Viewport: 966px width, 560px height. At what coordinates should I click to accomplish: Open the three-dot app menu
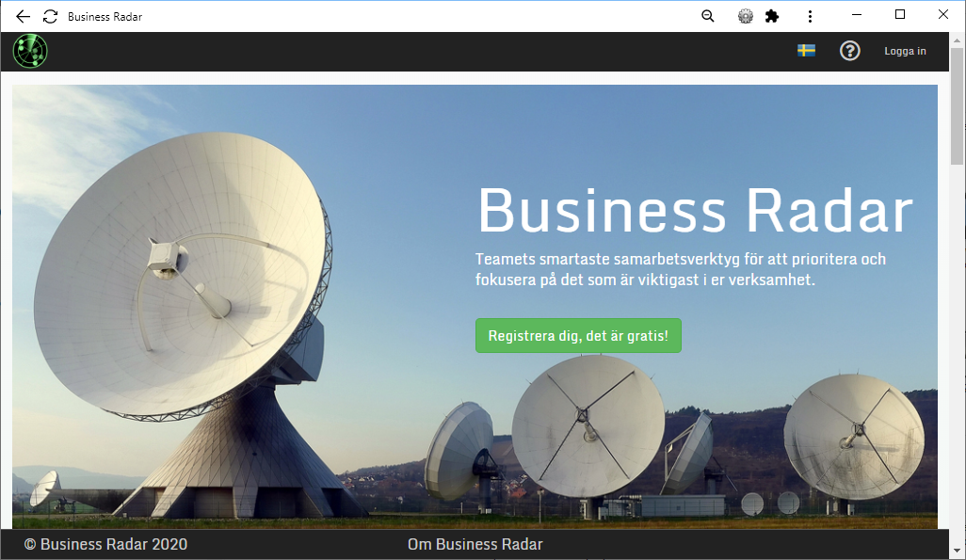pyautogui.click(x=810, y=17)
